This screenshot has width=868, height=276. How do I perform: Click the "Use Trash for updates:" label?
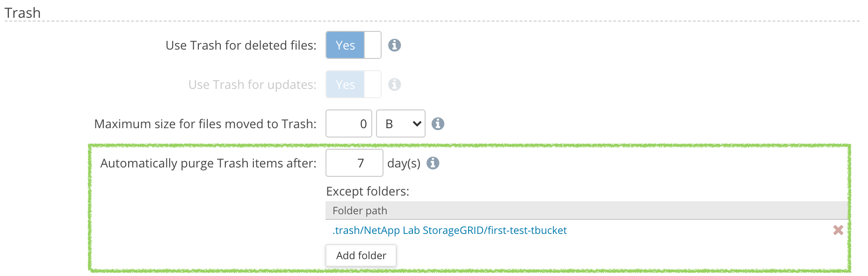(x=252, y=85)
